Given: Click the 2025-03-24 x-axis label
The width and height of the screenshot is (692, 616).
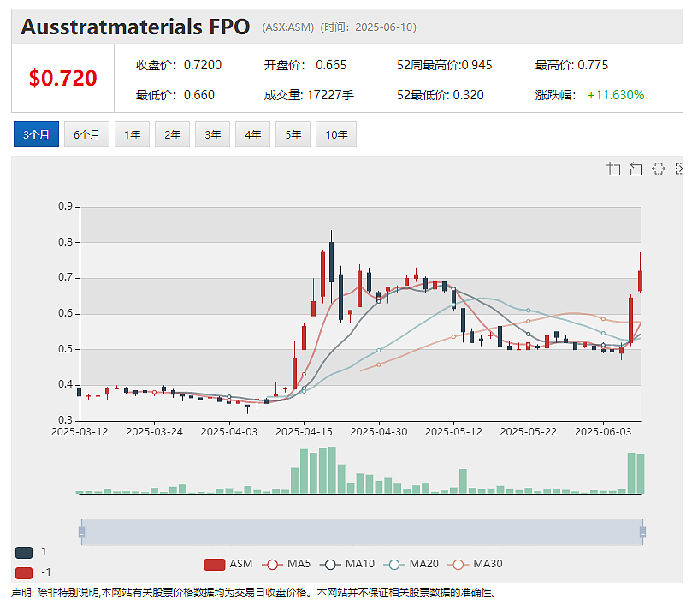Looking at the screenshot, I should (154, 431).
